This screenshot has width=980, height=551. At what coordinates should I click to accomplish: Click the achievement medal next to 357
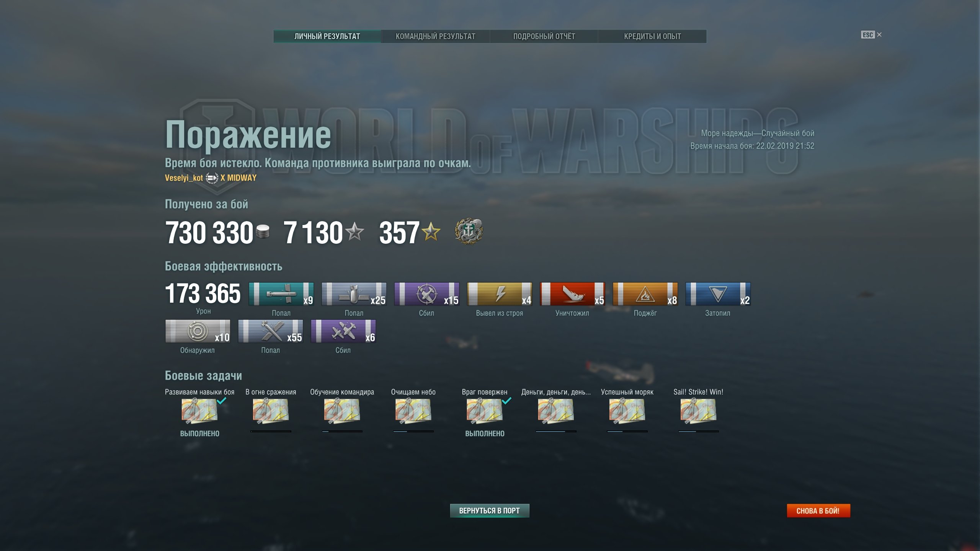469,231
